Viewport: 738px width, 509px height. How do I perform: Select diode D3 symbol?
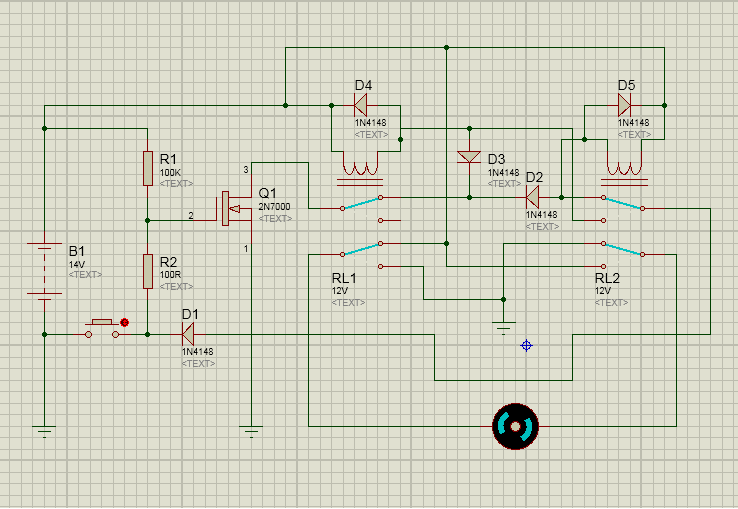click(x=469, y=157)
